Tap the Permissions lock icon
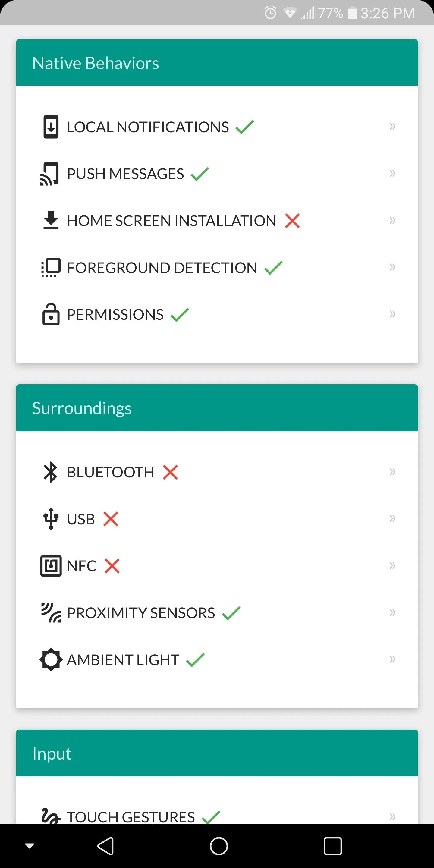Screen dimensions: 434x868 [x=51, y=314]
